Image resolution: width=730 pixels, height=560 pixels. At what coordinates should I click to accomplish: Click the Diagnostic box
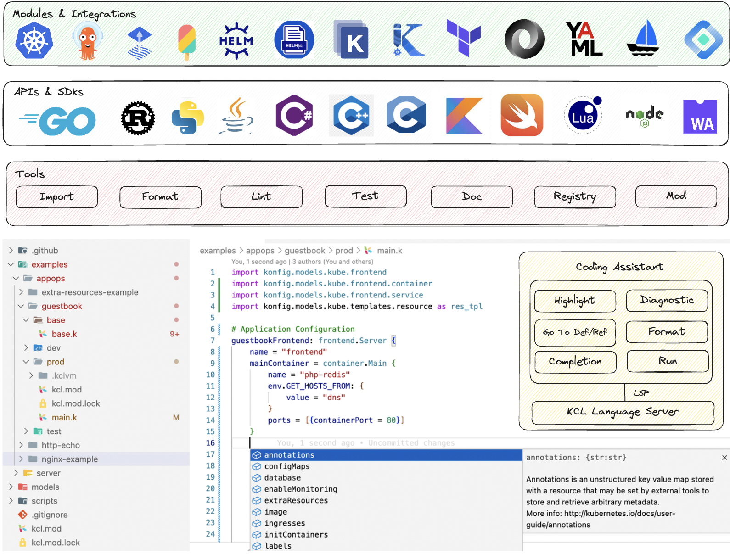pos(667,301)
